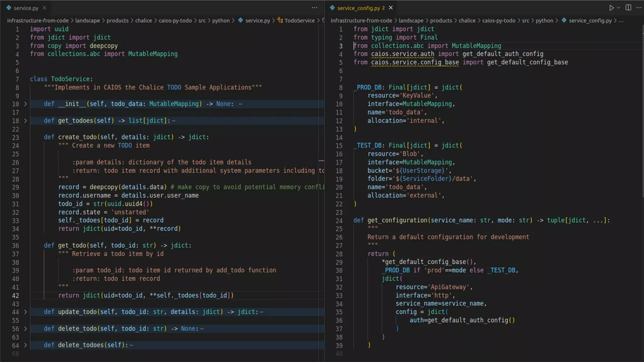Screen dimensions: 644x362
Task: Unfold the delete_todoes method
Action: (x=25, y=345)
